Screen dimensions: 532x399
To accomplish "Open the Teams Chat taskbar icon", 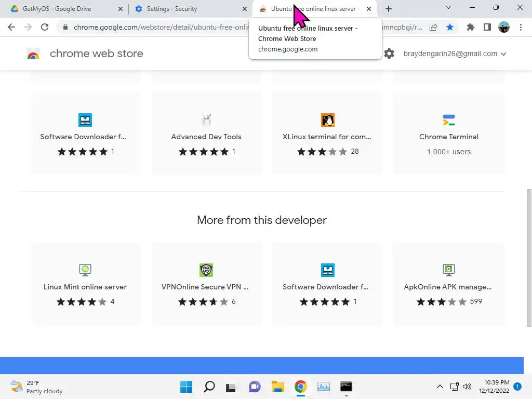I will pos(255,387).
